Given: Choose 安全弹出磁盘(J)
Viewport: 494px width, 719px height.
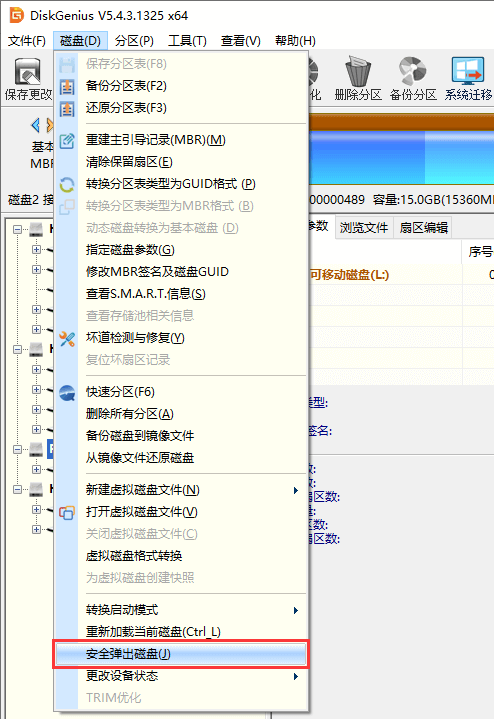Looking at the screenshot, I should coord(180,654).
